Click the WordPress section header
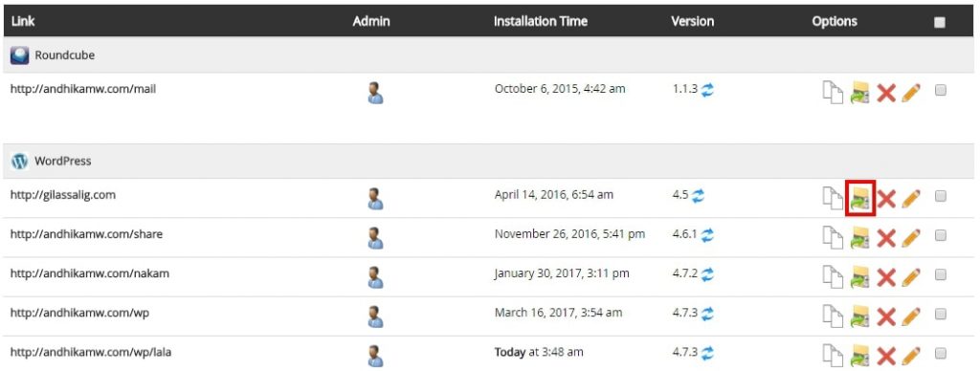 point(489,162)
